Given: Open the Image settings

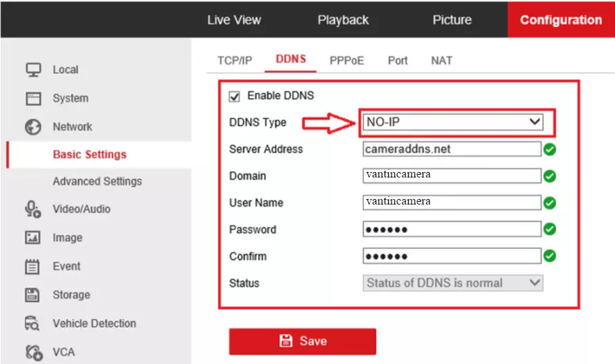Looking at the screenshot, I should [67, 238].
